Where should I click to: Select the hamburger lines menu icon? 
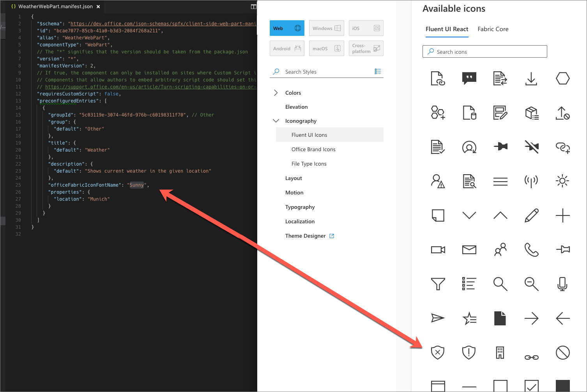click(500, 181)
